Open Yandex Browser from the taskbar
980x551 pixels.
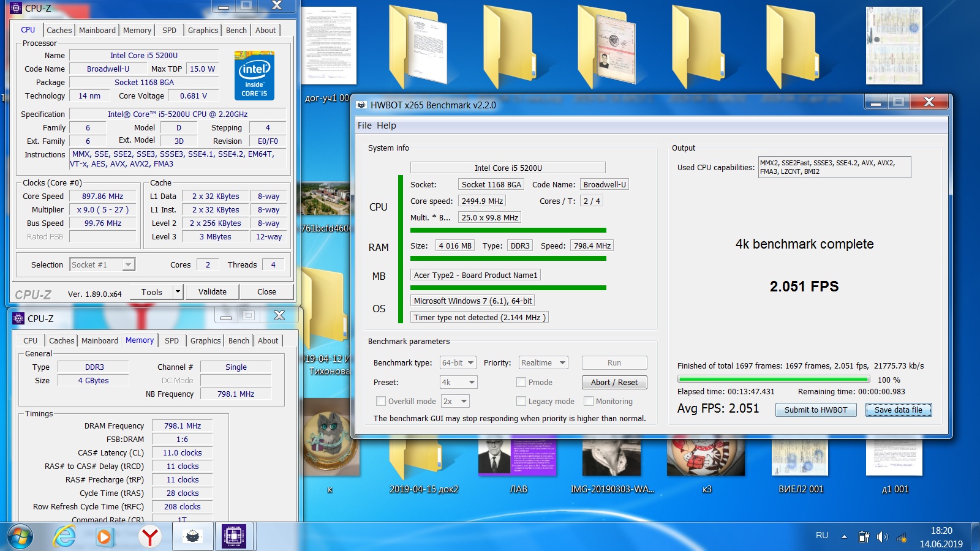point(150,537)
